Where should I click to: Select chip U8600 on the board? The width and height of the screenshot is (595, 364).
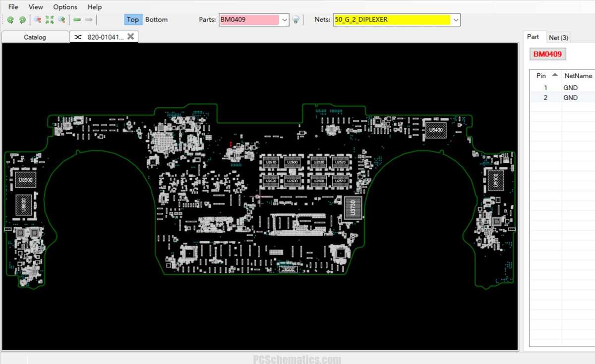pyautogui.click(x=24, y=205)
